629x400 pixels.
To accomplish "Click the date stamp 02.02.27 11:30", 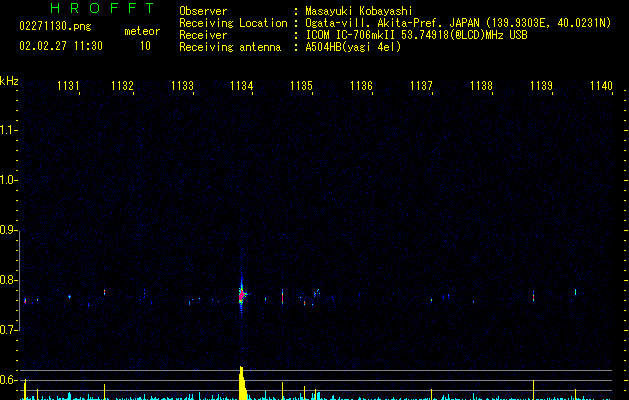I will [x=61, y=46].
